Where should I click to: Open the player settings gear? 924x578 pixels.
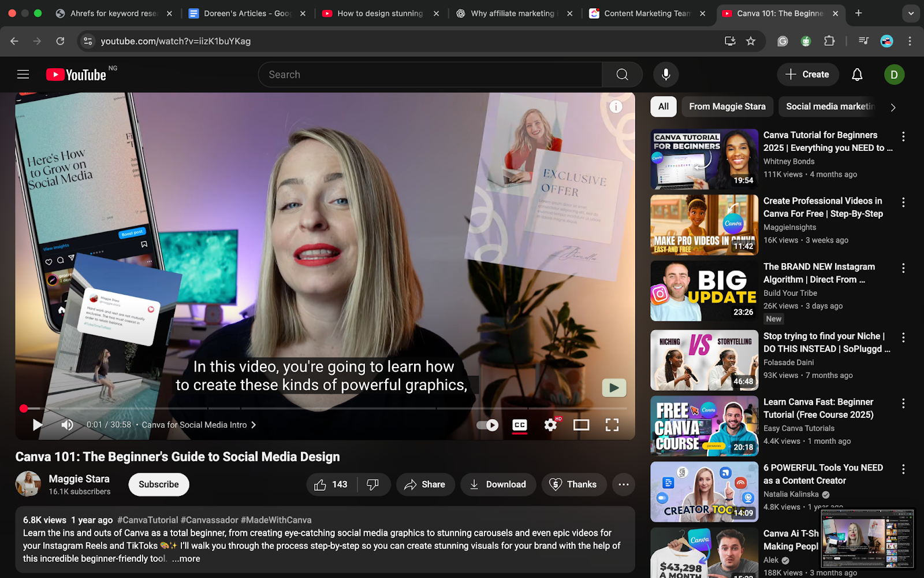click(x=550, y=425)
